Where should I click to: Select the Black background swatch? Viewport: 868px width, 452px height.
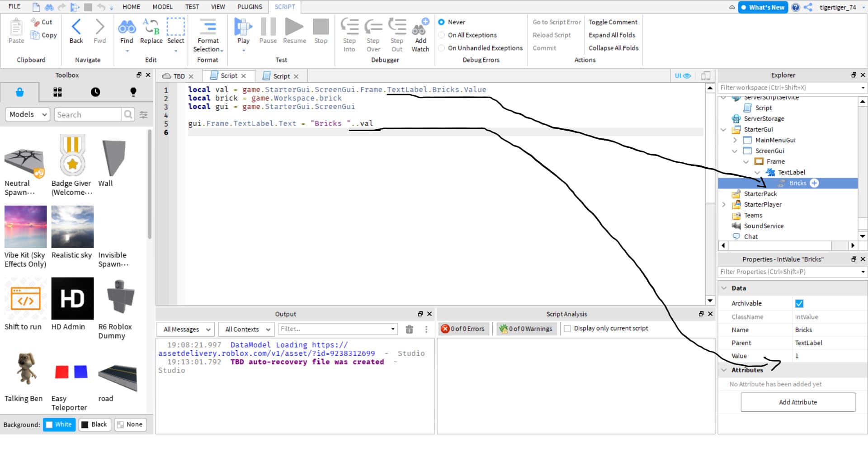pos(94,424)
